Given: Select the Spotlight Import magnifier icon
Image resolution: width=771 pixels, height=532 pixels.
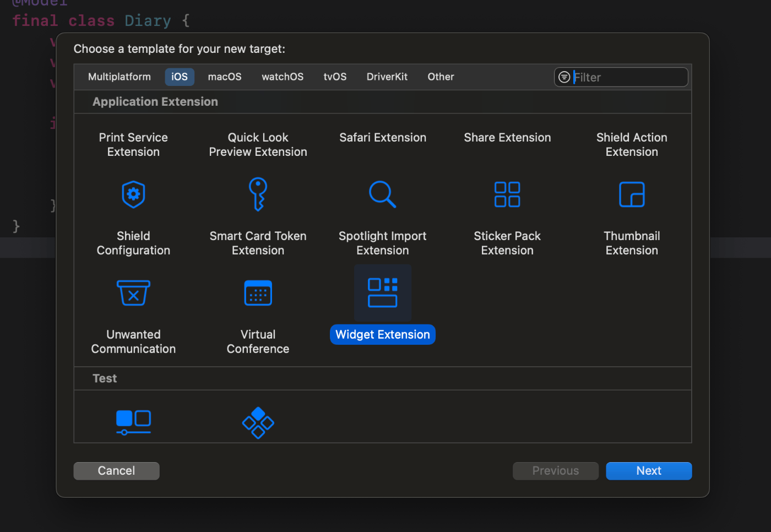Looking at the screenshot, I should (382, 194).
